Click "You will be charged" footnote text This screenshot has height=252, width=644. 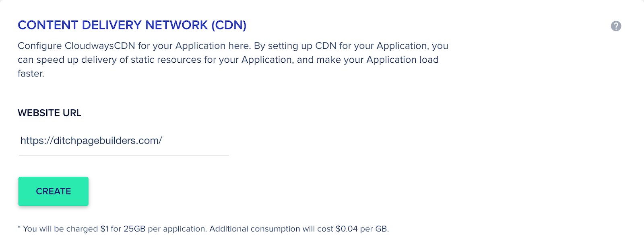(x=60, y=229)
